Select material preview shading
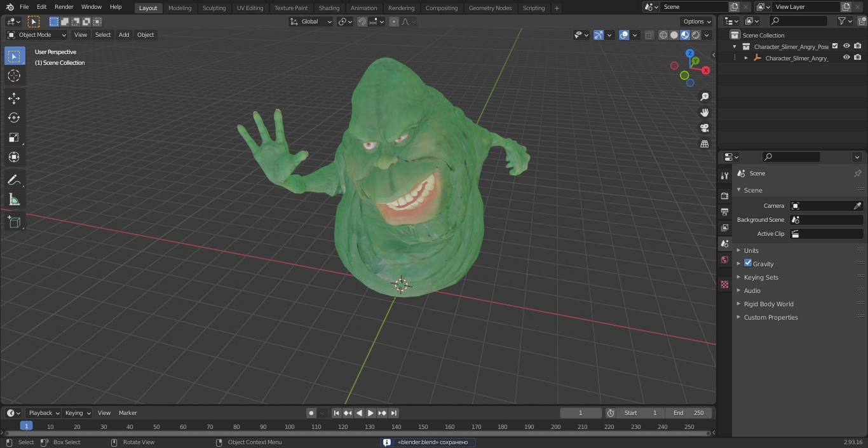The width and height of the screenshot is (868, 448). click(685, 35)
